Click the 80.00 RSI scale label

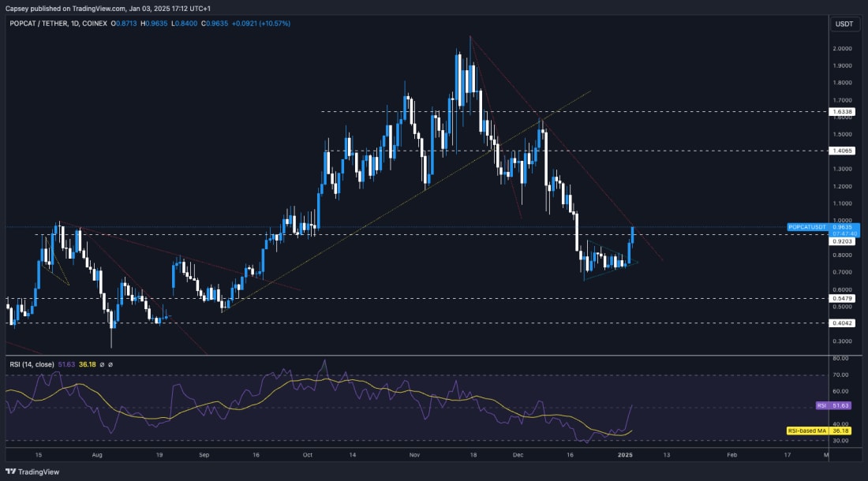[840, 358]
